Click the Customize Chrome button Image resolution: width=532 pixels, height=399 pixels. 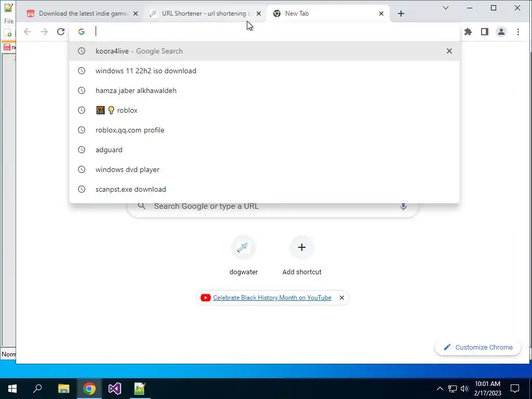click(478, 347)
